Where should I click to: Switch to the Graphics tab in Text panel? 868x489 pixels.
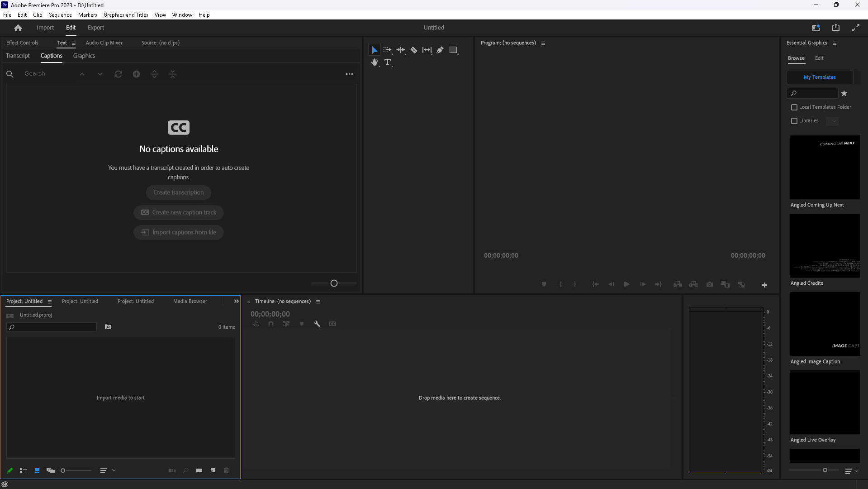(84, 56)
